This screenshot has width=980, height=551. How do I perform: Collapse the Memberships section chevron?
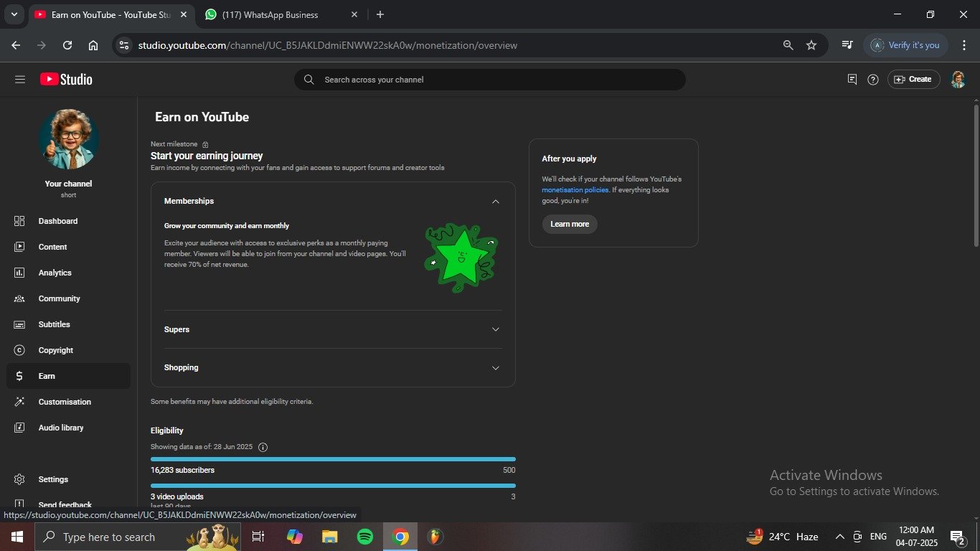[x=495, y=202]
